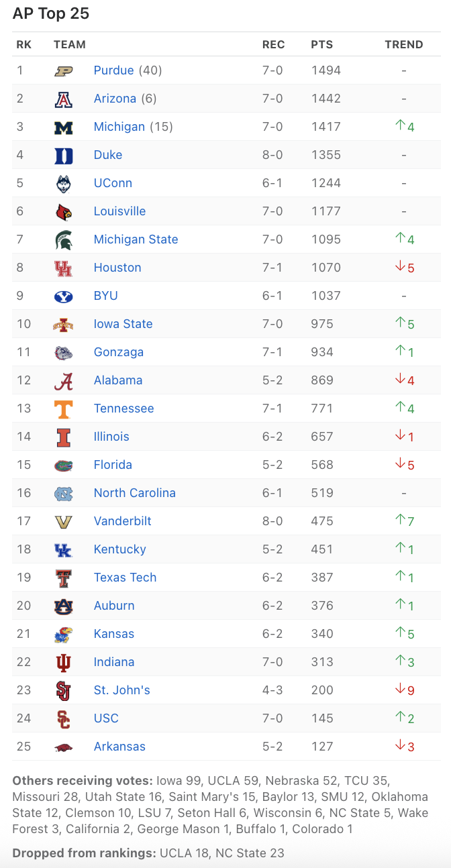
Task: Click the Tennessee orange T logo
Action: click(64, 409)
